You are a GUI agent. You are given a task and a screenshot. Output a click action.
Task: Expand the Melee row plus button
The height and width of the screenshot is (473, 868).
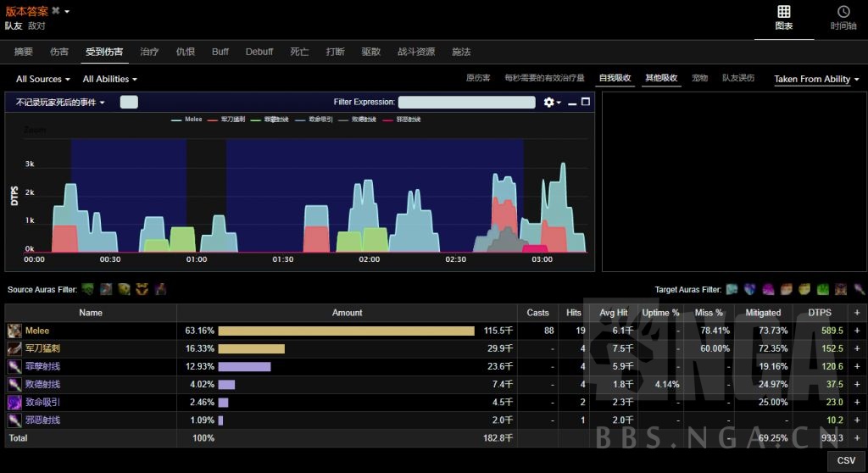[x=857, y=331]
